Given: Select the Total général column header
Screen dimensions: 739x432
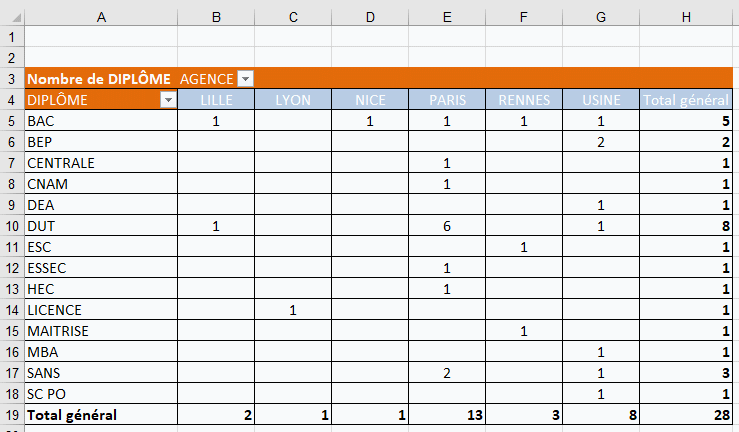Looking at the screenshot, I should 685,100.
